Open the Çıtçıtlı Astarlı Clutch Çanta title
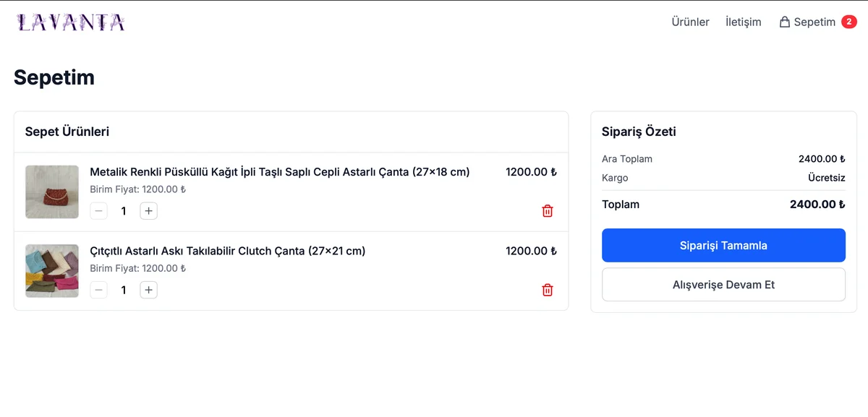This screenshot has width=868, height=417. (x=227, y=251)
